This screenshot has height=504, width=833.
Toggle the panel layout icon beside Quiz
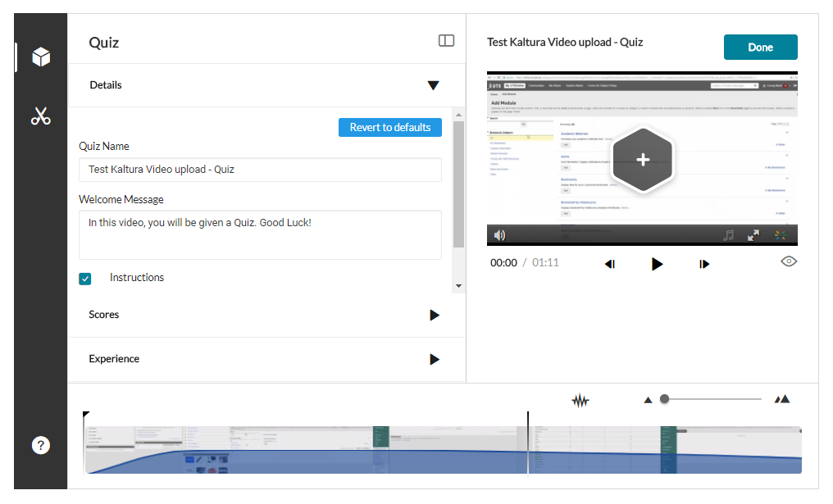click(446, 41)
